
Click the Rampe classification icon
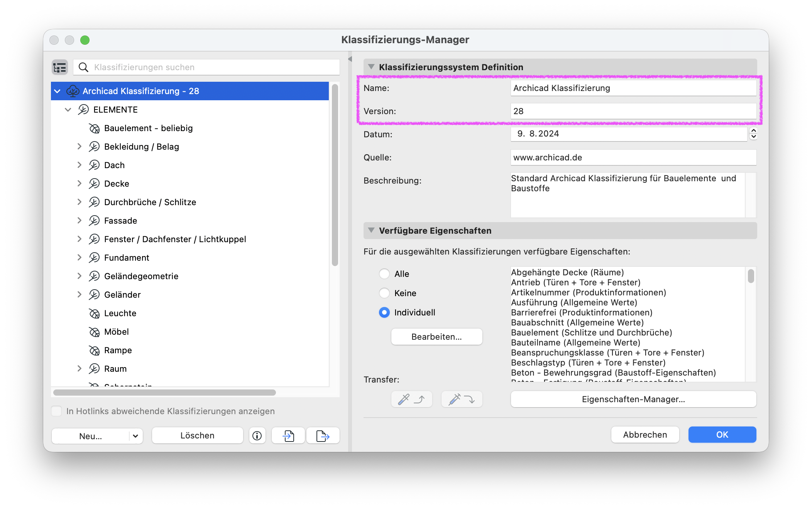[x=94, y=350]
